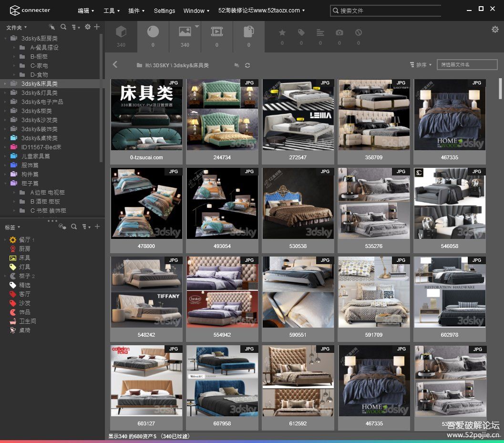
Task: Open the 工具 menu
Action: pos(112,10)
